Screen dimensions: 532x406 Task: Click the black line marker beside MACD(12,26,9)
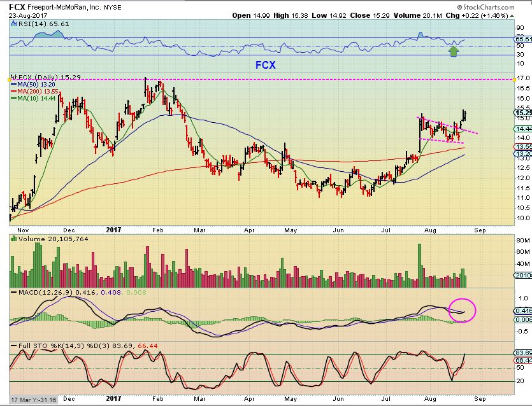13,293
